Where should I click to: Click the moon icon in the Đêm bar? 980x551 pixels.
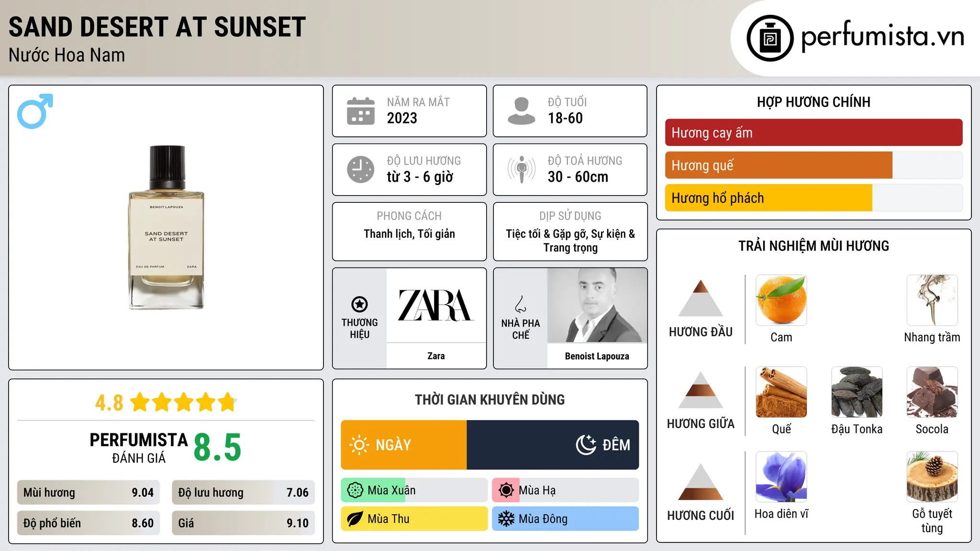pos(586,445)
